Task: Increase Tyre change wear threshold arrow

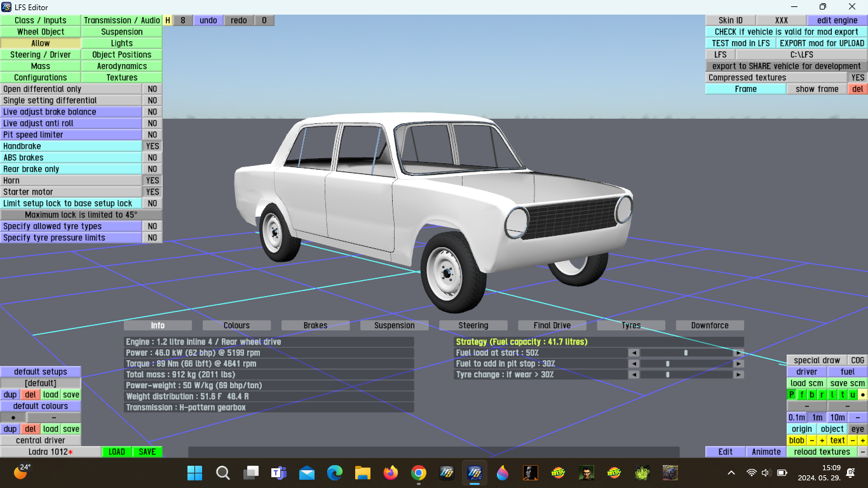Action: (738, 375)
